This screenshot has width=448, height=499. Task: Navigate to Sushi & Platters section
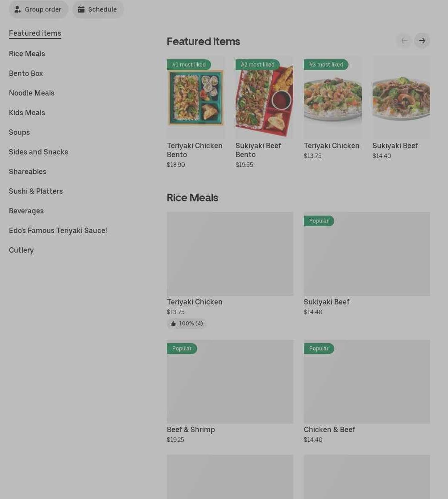pyautogui.click(x=36, y=191)
